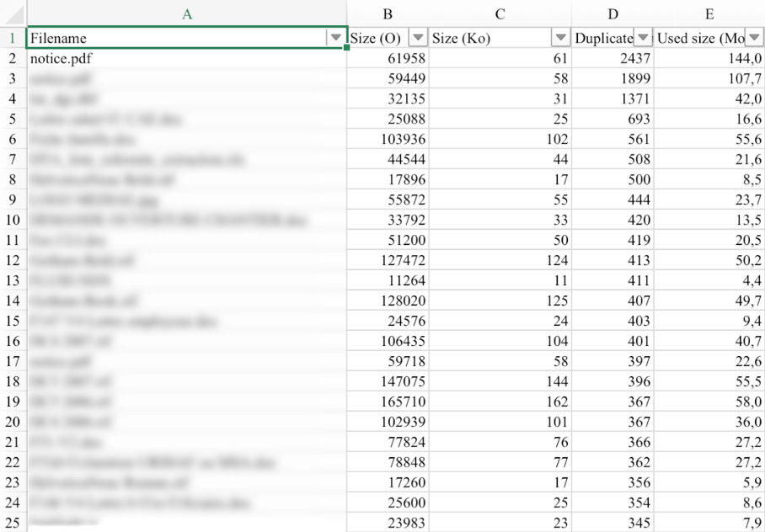Open the Size (Ko) filter dropdown
Screen dimensions: 765x532
pos(560,38)
